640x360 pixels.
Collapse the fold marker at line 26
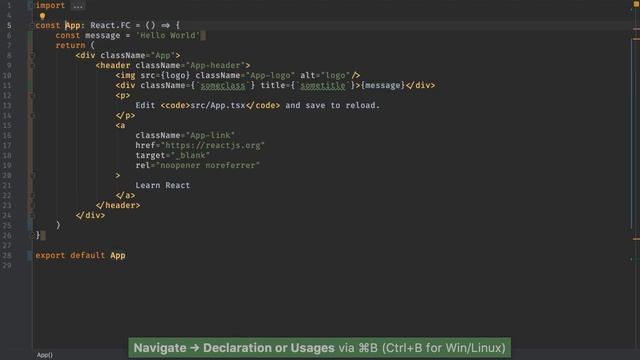click(32, 235)
